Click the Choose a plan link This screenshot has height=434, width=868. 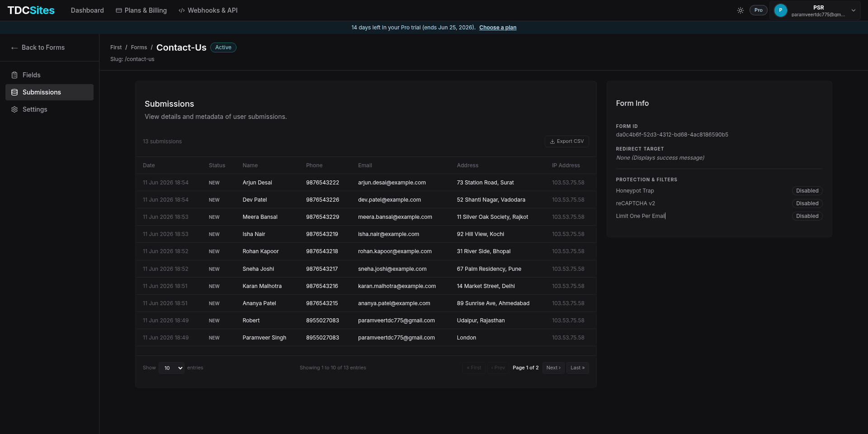tap(498, 28)
